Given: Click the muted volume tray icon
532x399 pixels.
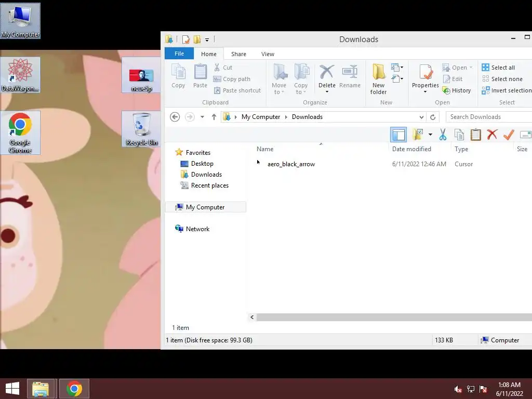Looking at the screenshot, I should (x=458, y=389).
